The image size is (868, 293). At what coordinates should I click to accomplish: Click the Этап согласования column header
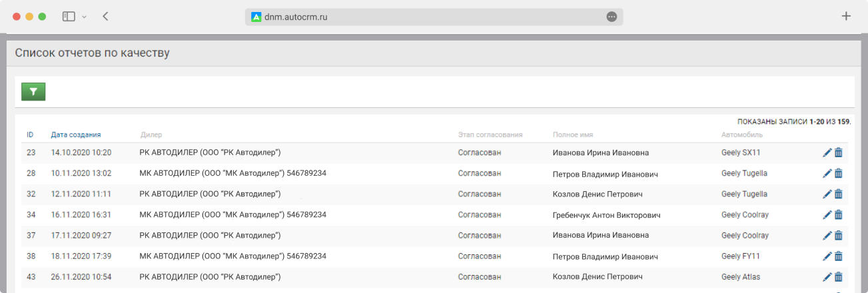490,135
